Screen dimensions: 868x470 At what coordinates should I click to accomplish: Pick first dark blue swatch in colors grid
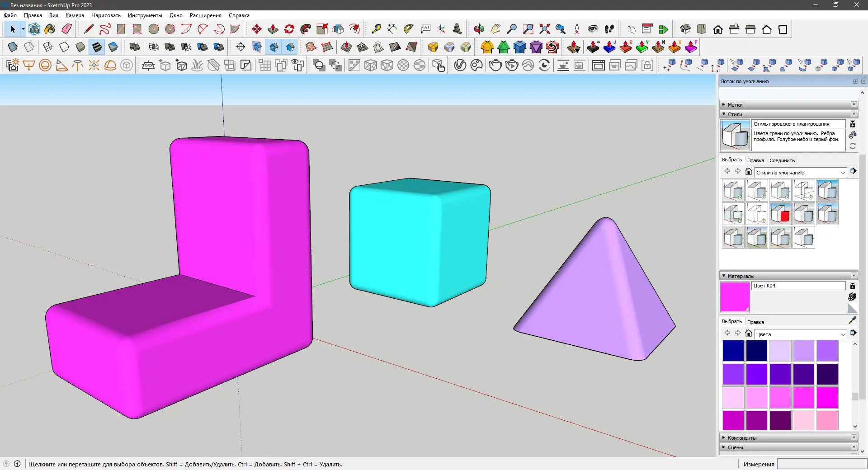point(733,351)
